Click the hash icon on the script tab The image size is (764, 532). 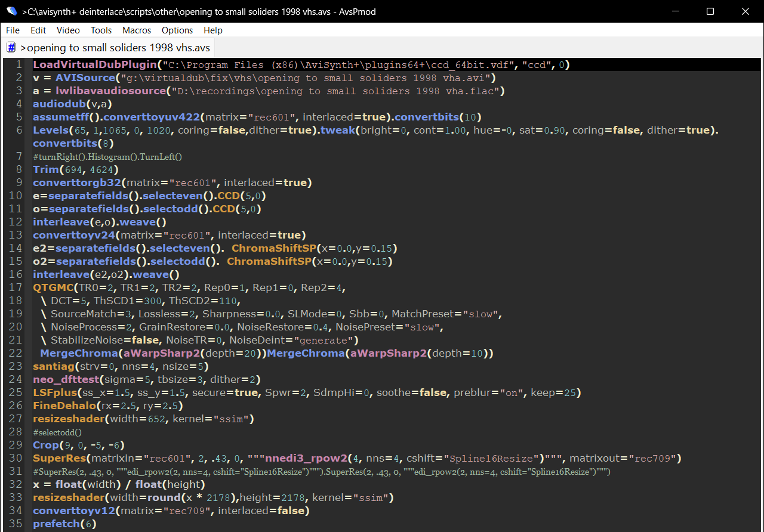pos(11,48)
